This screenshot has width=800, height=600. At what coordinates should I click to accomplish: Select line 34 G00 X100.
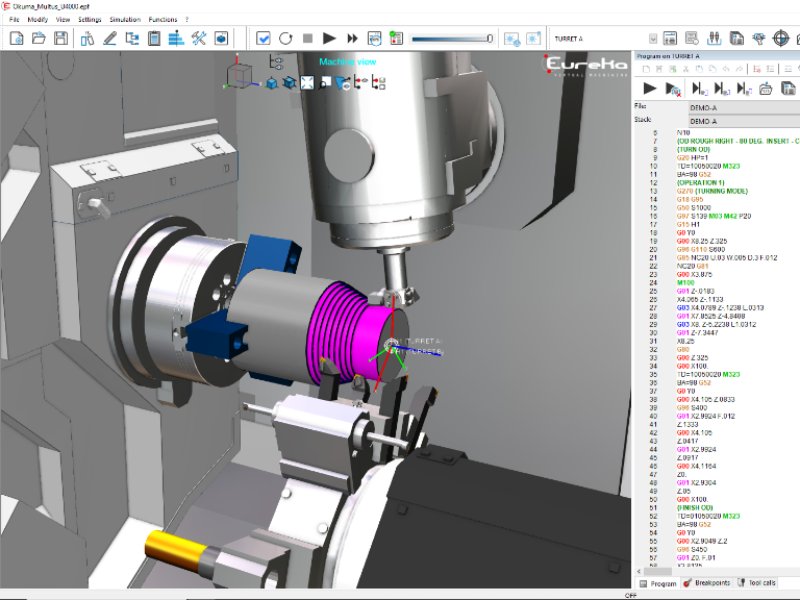[692, 366]
